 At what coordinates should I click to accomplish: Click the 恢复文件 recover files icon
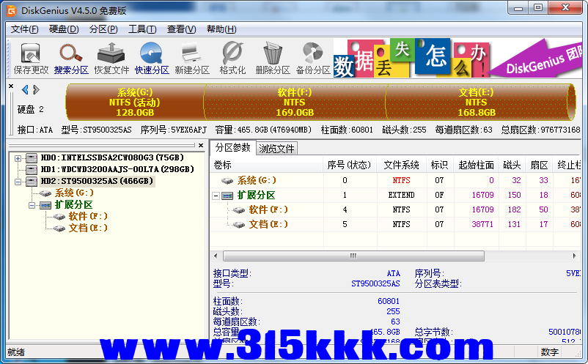(111, 53)
